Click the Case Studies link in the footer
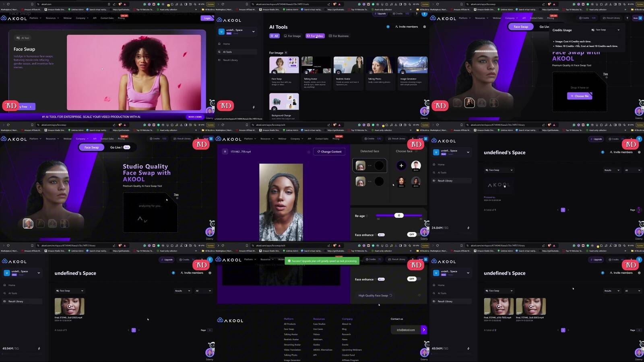The image size is (644, 362). point(319,324)
